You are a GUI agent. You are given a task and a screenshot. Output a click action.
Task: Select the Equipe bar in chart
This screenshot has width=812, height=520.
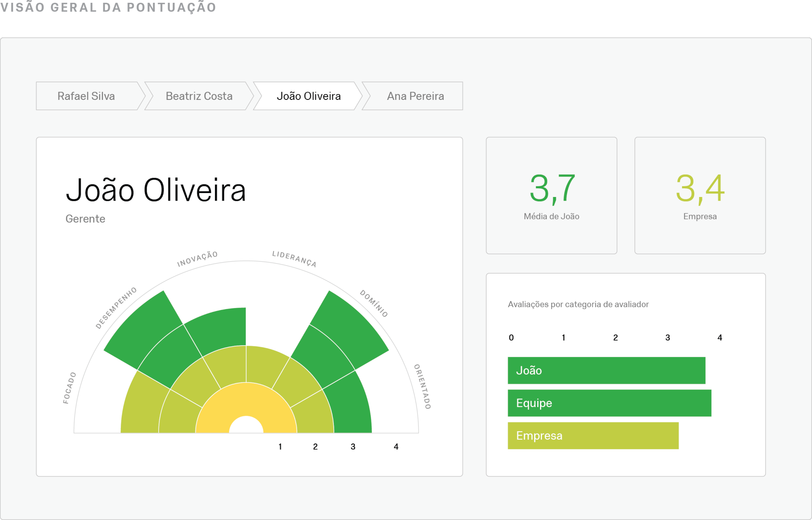[x=609, y=403]
